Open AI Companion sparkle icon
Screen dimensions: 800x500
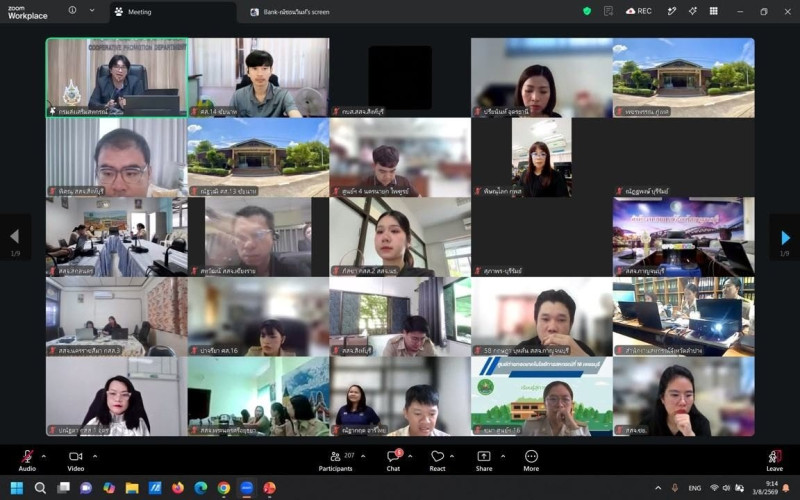pyautogui.click(x=692, y=11)
